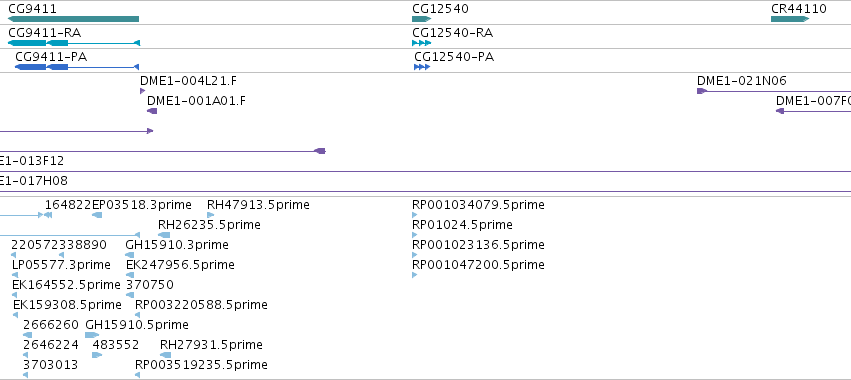
Task: Open the RH47913.5prime label
Action: point(258,205)
